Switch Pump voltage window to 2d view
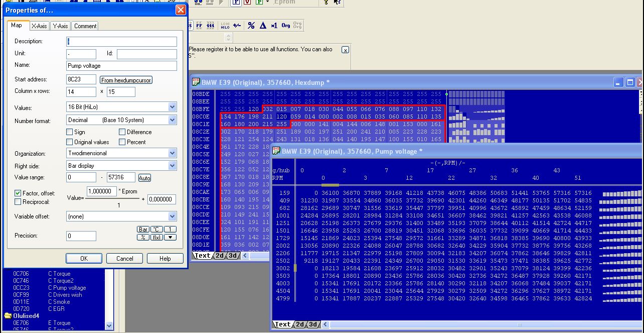The width and height of the screenshot is (644, 333). 299,324
